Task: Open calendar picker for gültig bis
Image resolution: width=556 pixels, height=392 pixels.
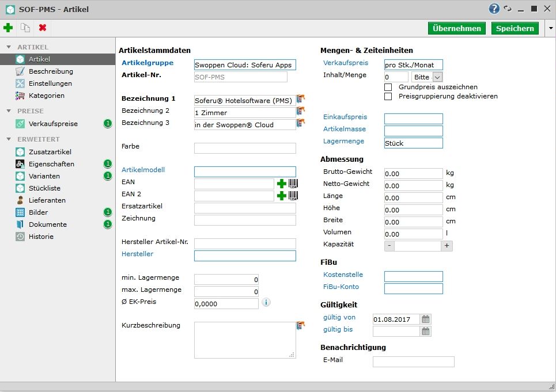Action: click(x=426, y=331)
